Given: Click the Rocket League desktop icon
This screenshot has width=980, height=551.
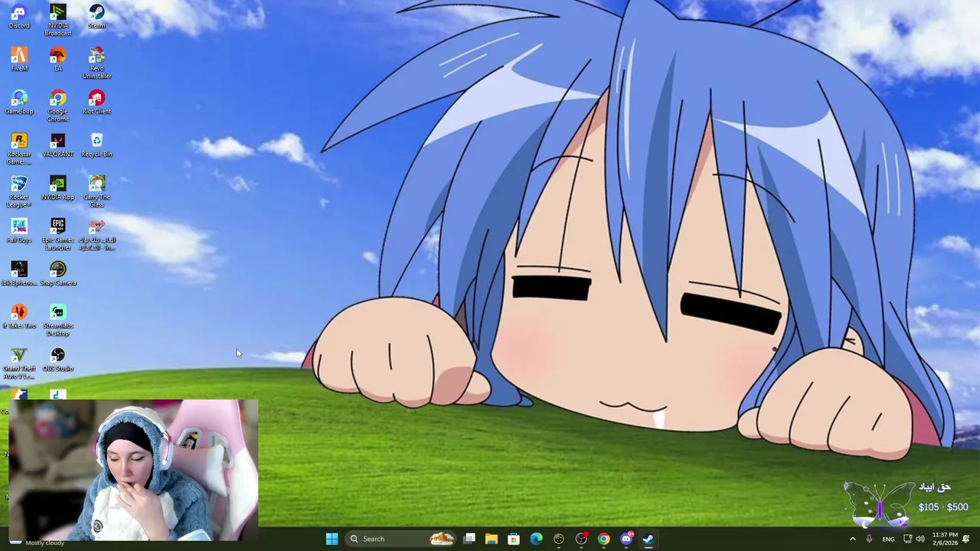Looking at the screenshot, I should [19, 191].
